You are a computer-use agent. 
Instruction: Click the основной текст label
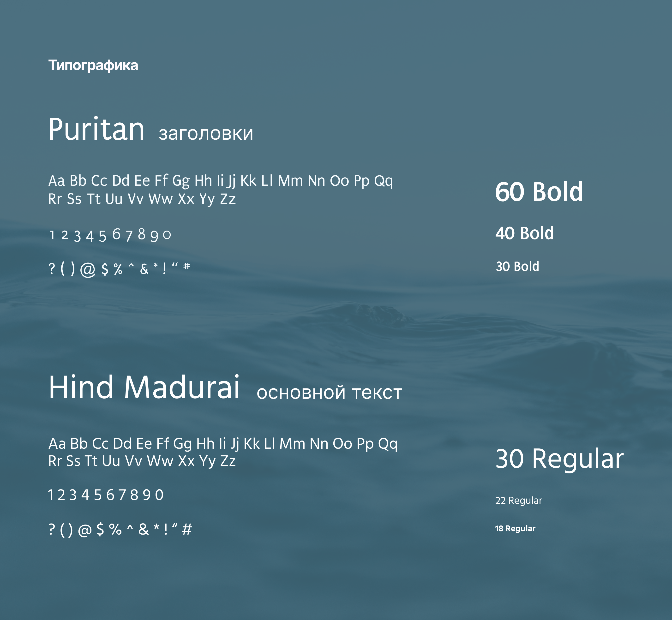[329, 393]
